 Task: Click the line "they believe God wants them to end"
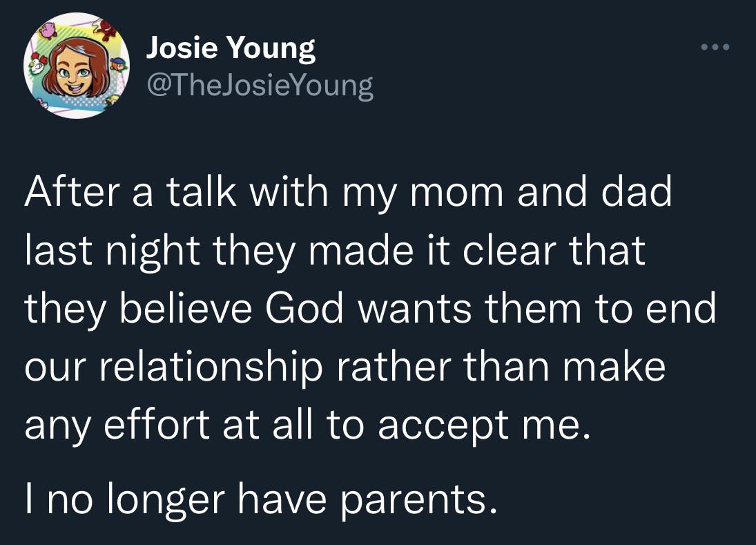click(x=370, y=309)
